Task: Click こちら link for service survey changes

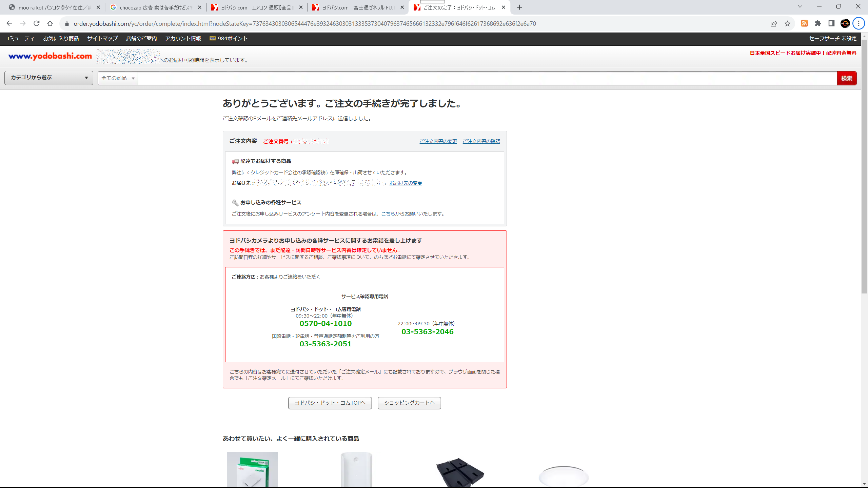Action: tap(388, 214)
